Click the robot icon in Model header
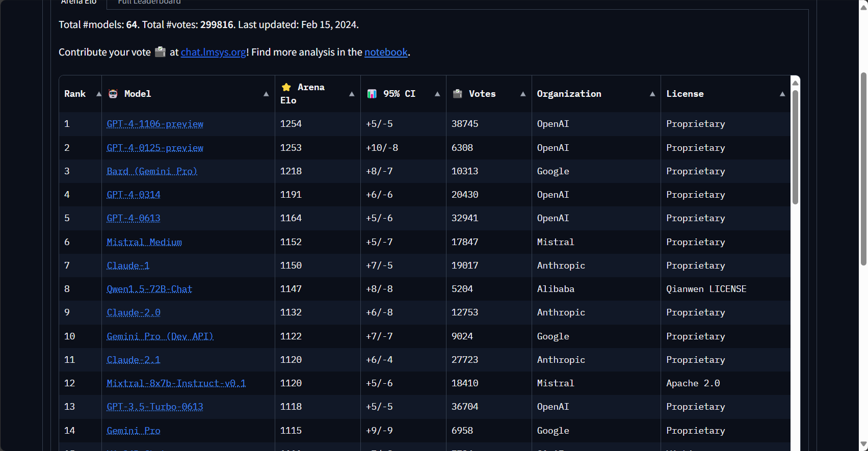Screen dimensions: 868x451 click(113, 94)
